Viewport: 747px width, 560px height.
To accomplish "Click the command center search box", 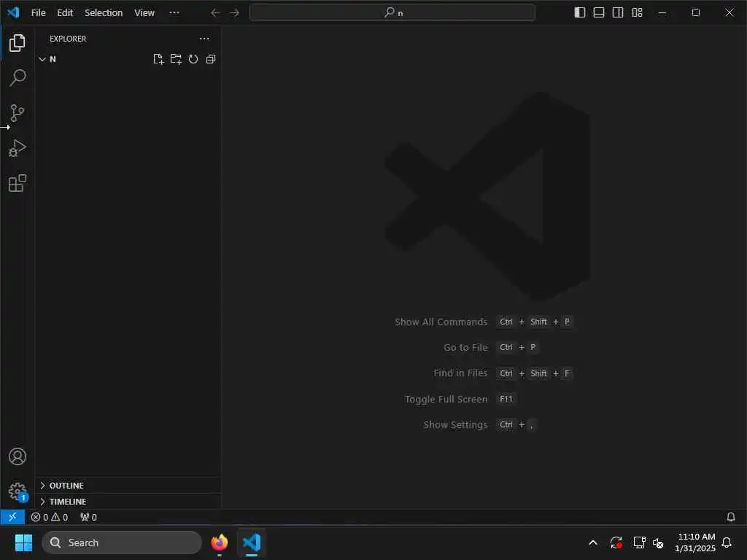I will coord(392,12).
